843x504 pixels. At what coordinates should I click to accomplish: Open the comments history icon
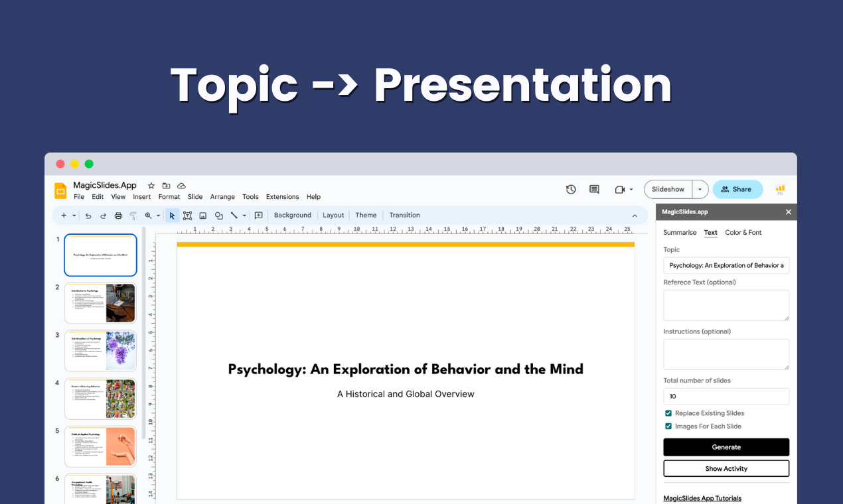click(x=594, y=190)
